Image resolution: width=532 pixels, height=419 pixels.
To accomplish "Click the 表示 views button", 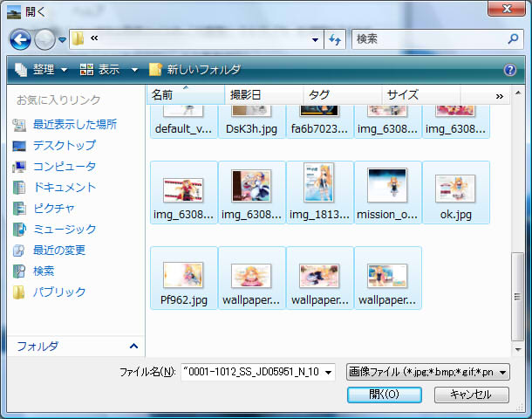I will click(x=99, y=70).
